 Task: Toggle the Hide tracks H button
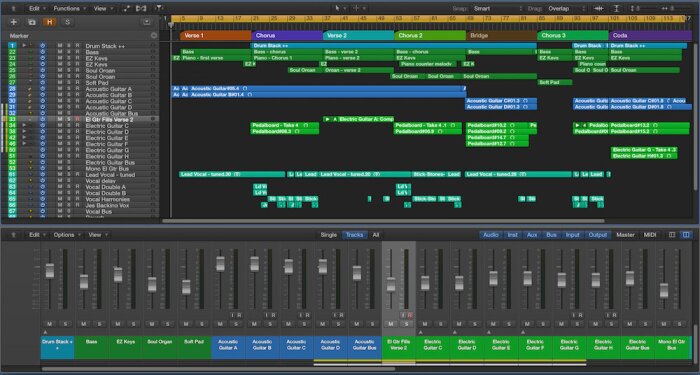click(x=49, y=22)
